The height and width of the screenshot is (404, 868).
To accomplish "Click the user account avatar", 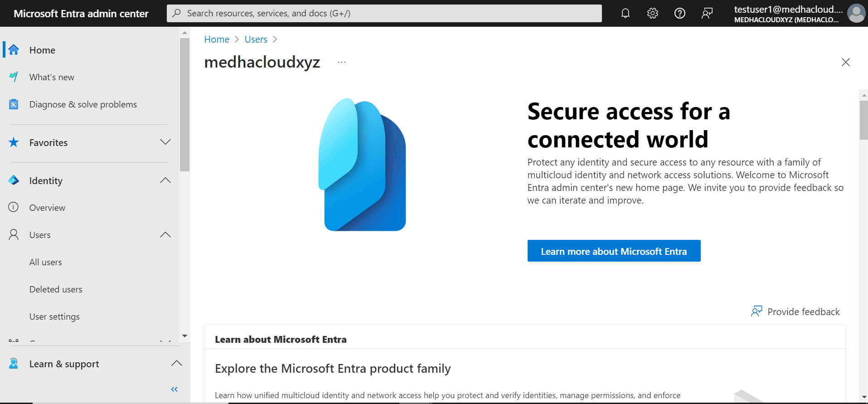I will click(x=856, y=13).
